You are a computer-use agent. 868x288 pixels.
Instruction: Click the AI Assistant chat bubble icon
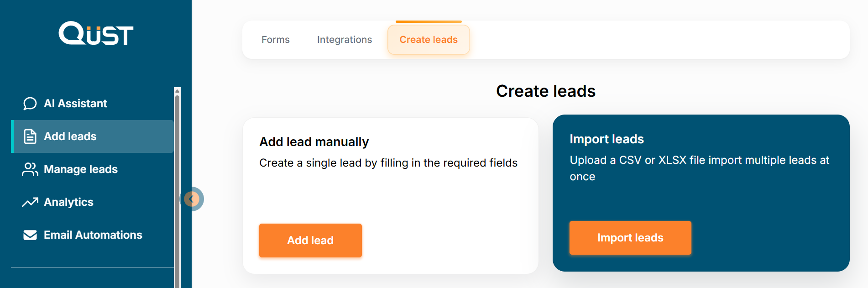[x=30, y=104]
